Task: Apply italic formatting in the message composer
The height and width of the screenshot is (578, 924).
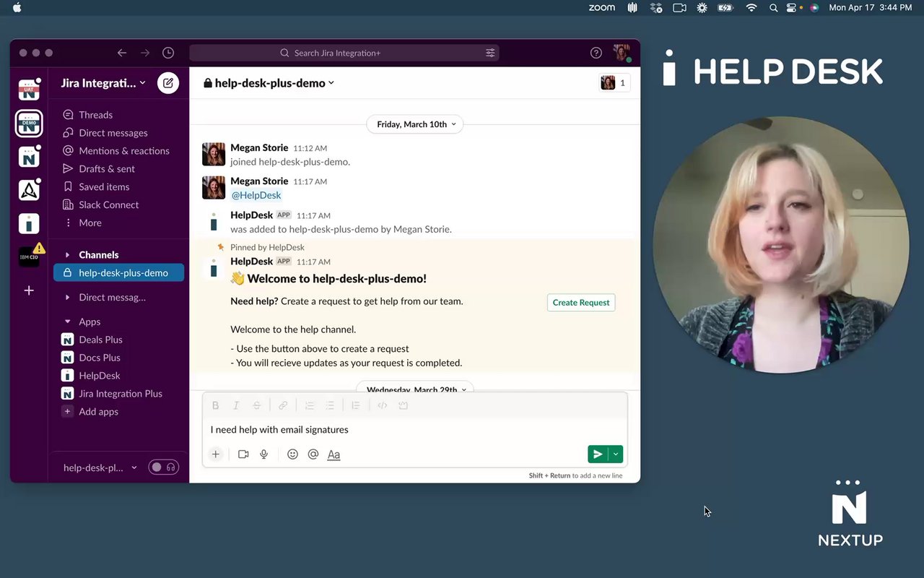Action: (236, 405)
